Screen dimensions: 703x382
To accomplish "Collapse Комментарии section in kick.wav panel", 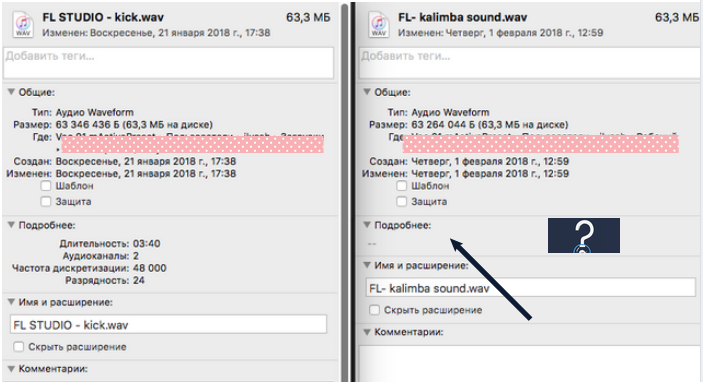I will click(11, 369).
